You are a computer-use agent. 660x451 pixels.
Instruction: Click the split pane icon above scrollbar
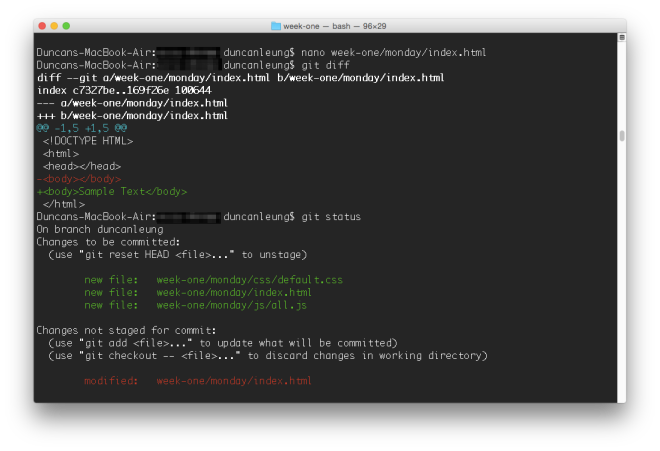(622, 37)
